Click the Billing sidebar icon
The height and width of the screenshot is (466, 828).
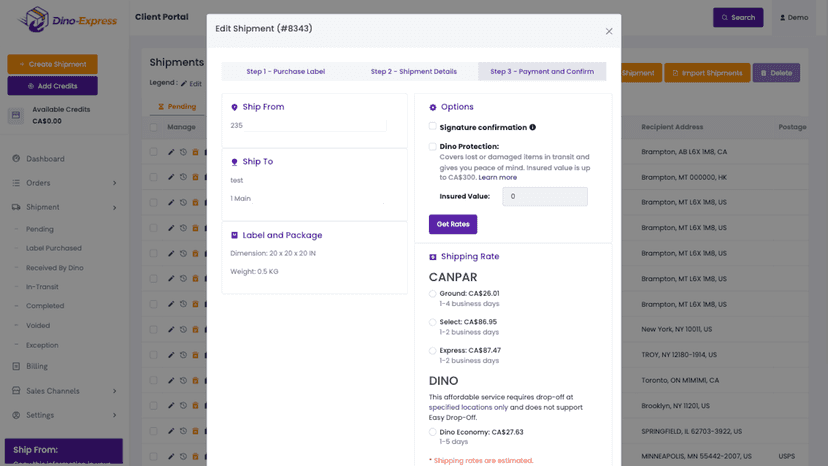tap(16, 366)
